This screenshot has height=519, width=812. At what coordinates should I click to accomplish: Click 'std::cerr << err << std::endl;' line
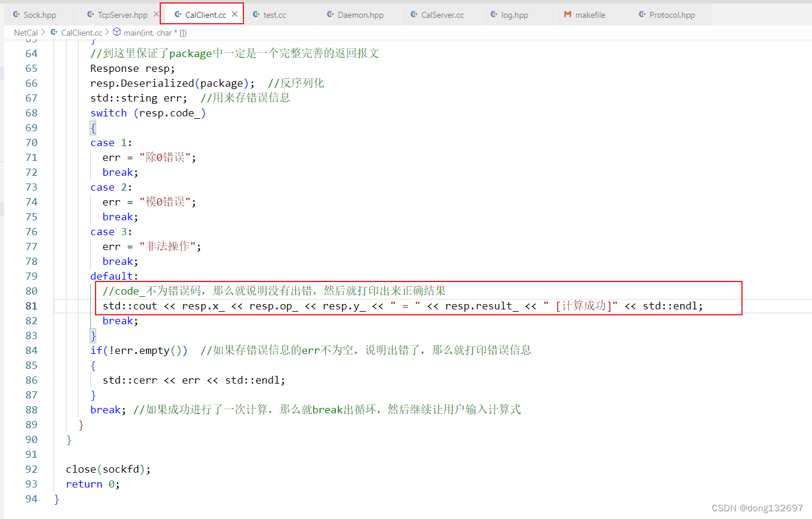click(x=194, y=380)
